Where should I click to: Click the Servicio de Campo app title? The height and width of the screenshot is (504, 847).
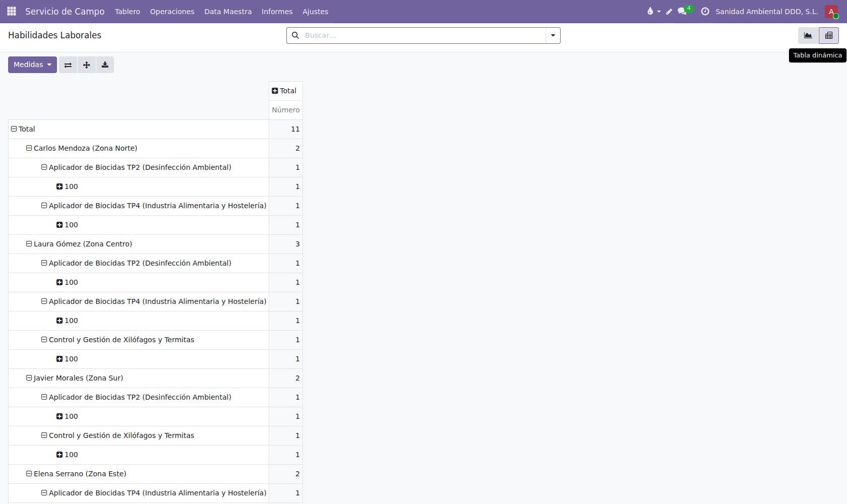65,11
